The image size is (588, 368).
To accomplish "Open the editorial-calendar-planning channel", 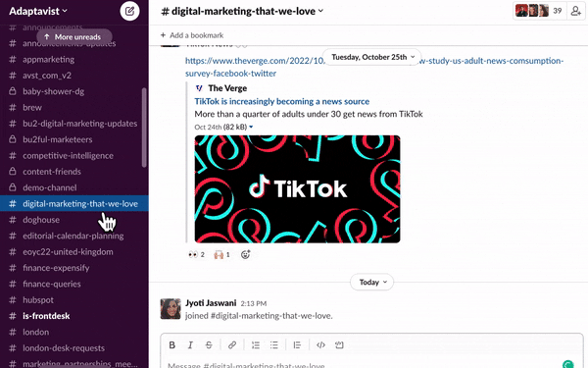I will [74, 236].
